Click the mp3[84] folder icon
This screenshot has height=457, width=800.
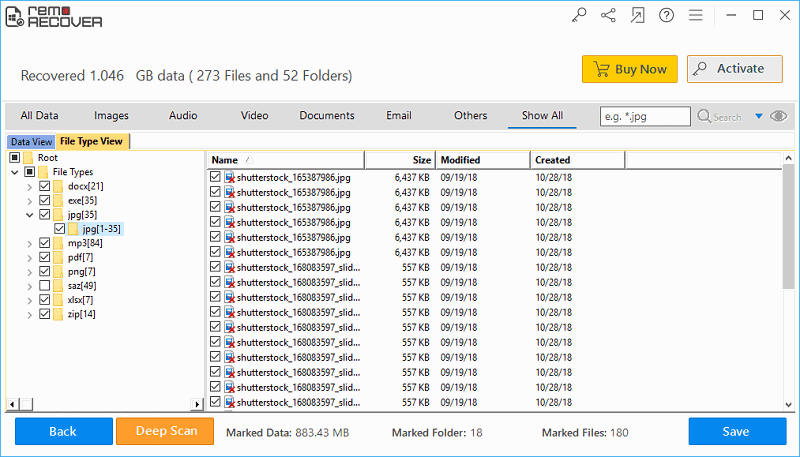point(58,243)
